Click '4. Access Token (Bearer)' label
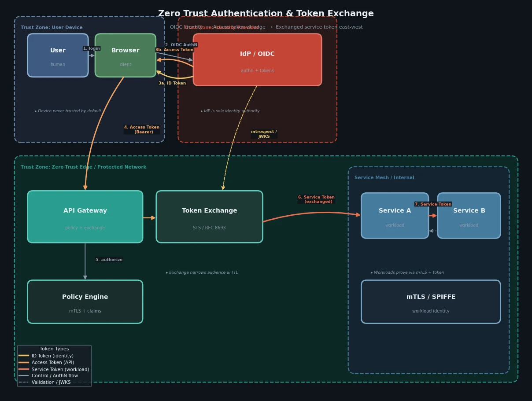 pyautogui.click(x=142, y=129)
